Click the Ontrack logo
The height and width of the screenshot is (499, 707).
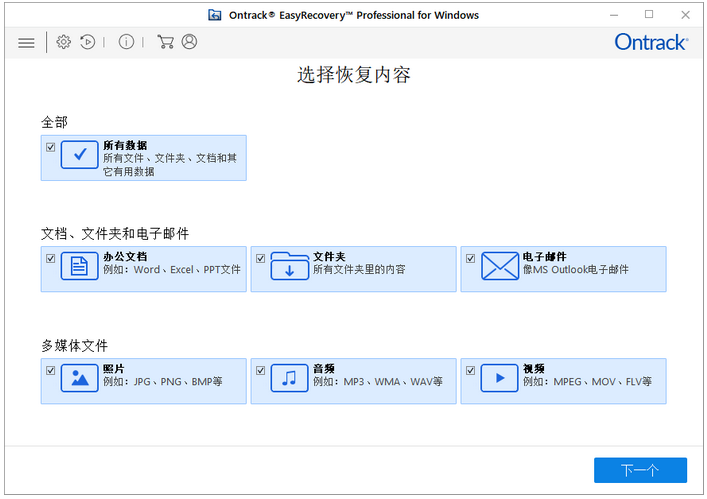pos(650,42)
